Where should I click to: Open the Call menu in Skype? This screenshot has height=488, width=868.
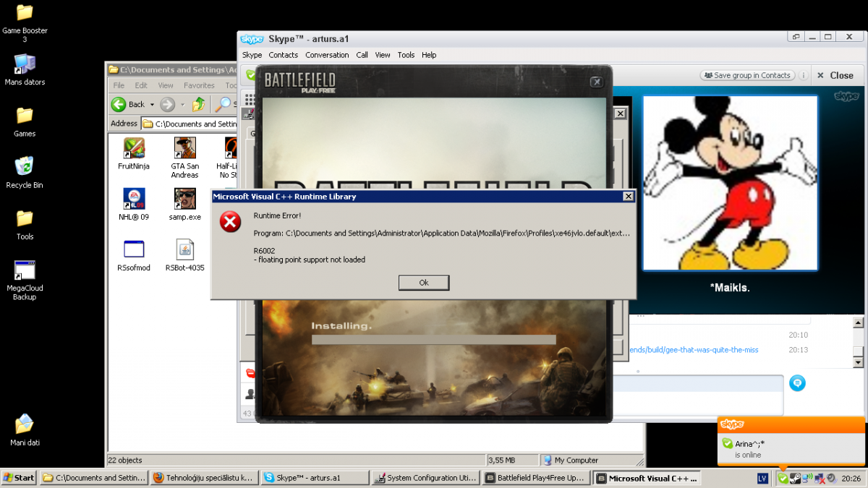click(x=362, y=55)
